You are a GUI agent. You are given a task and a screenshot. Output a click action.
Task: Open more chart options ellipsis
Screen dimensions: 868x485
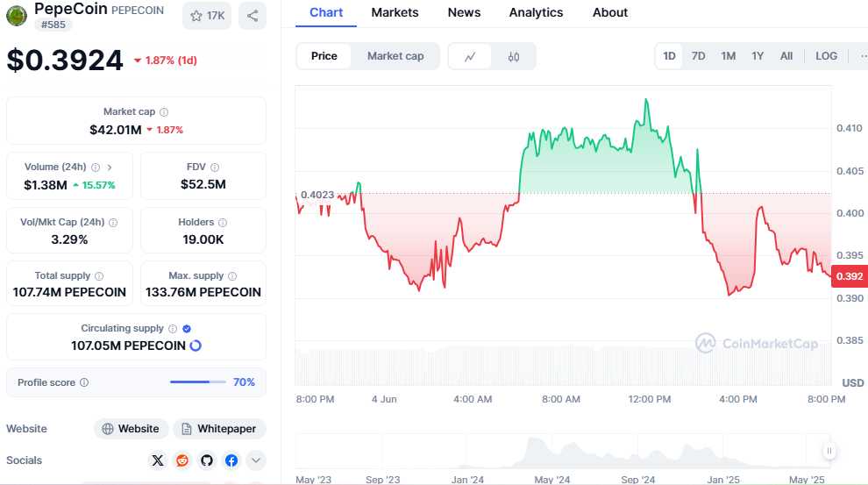pos(863,56)
